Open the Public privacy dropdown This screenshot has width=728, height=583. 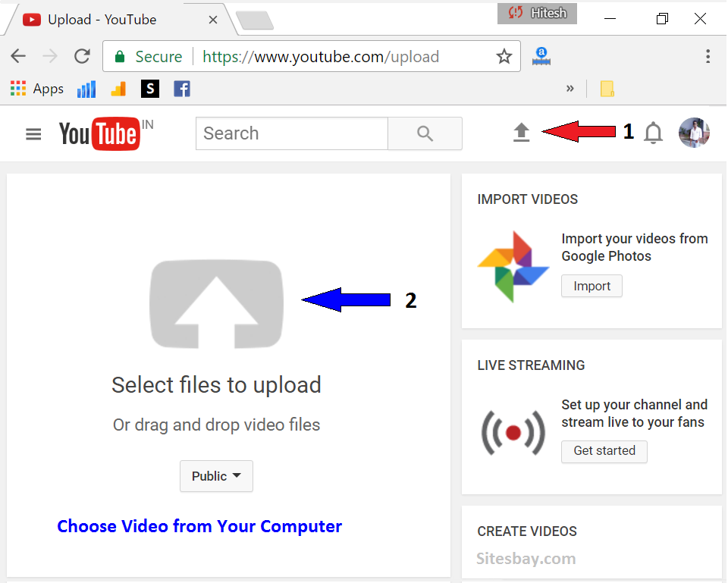(x=216, y=476)
